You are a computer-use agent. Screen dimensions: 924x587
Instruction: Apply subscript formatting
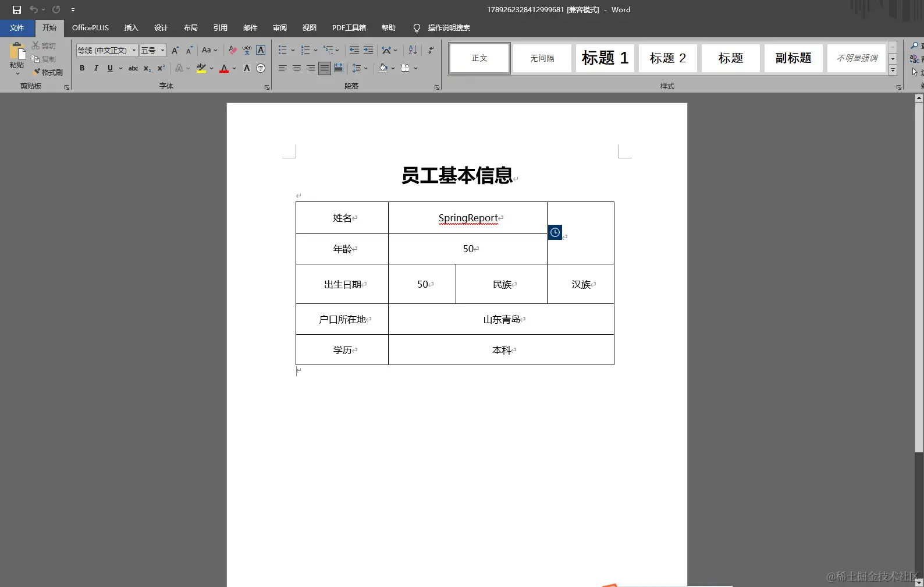[x=147, y=68]
